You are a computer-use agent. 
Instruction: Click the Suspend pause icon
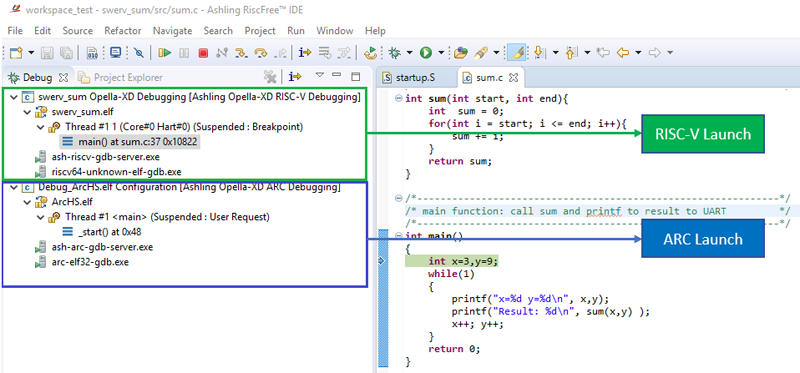(184, 53)
